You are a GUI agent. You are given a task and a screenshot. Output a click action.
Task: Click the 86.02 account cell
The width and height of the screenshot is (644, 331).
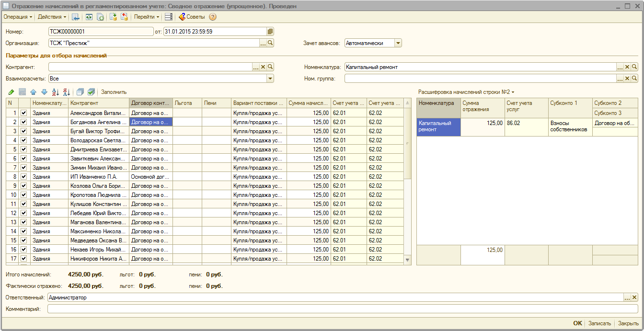(x=526, y=127)
